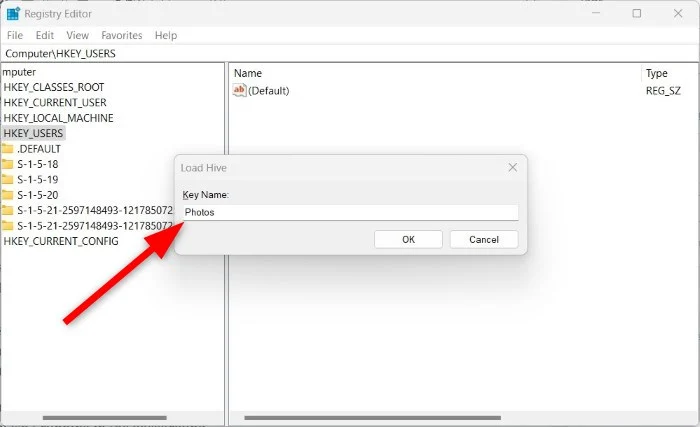Open the View menu
Image resolution: width=700 pixels, height=427 pixels.
77,35
